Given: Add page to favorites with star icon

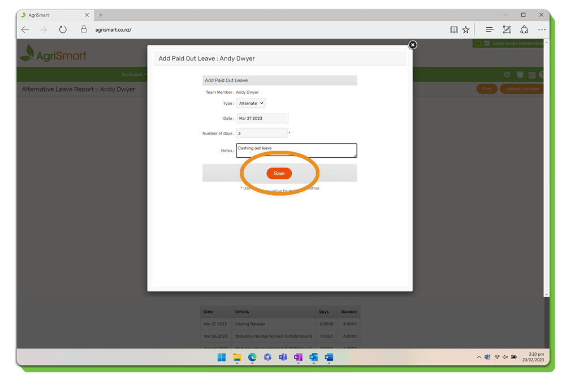Looking at the screenshot, I should (x=466, y=30).
